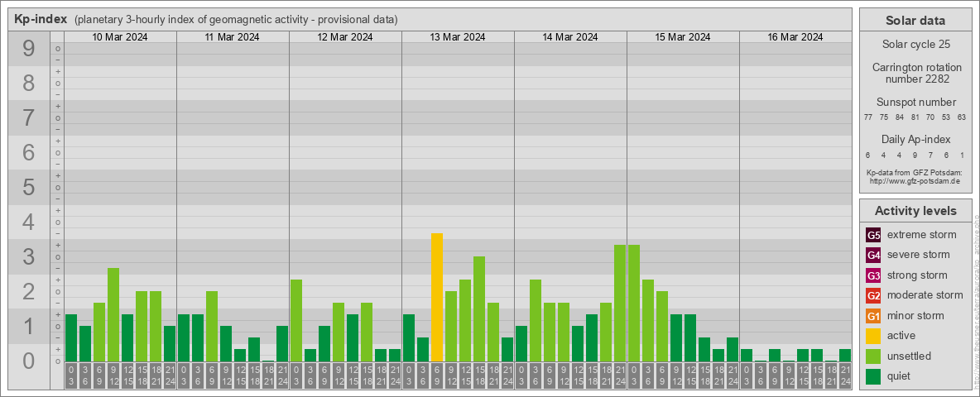Image resolution: width=980 pixels, height=397 pixels.
Task: Click the Kp scale number 0
Action: pos(29,361)
